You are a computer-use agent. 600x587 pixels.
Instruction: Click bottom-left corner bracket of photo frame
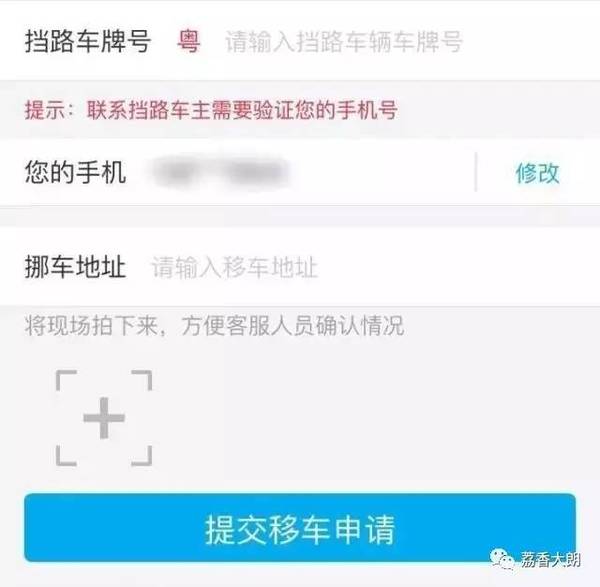[x=66, y=456]
